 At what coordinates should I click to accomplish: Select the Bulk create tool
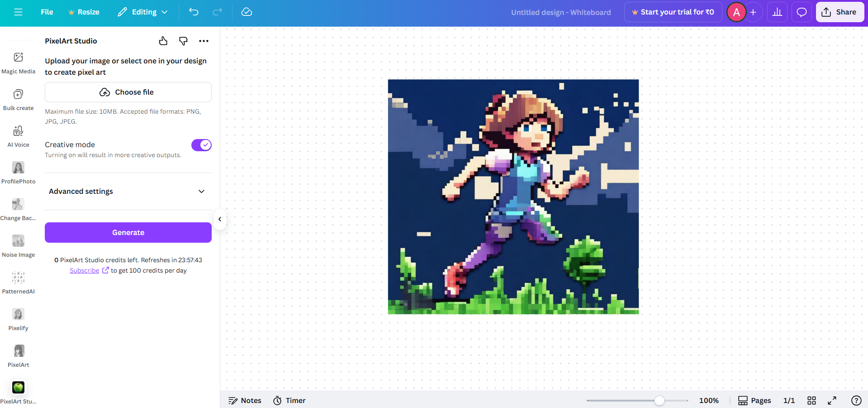pos(18,99)
